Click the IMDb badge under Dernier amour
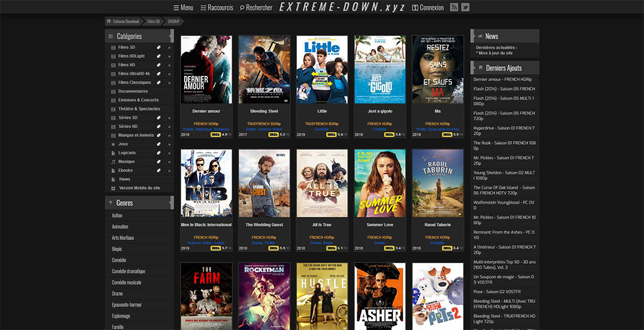 [x=216, y=134]
